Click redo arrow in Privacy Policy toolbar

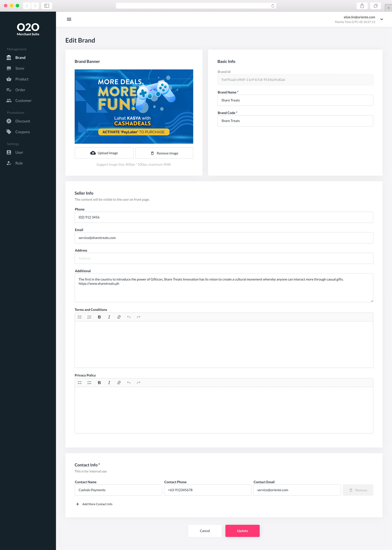[139, 383]
